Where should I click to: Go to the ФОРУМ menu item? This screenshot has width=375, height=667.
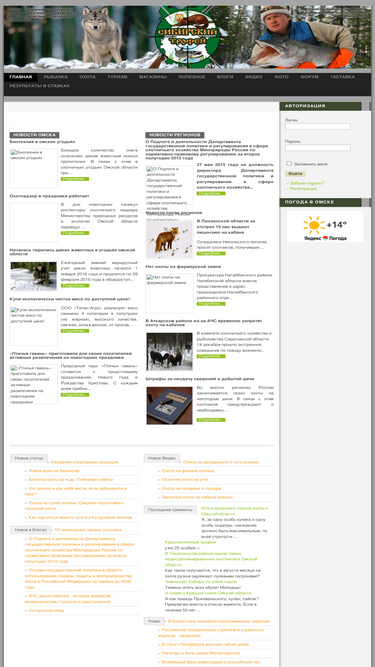(309, 77)
